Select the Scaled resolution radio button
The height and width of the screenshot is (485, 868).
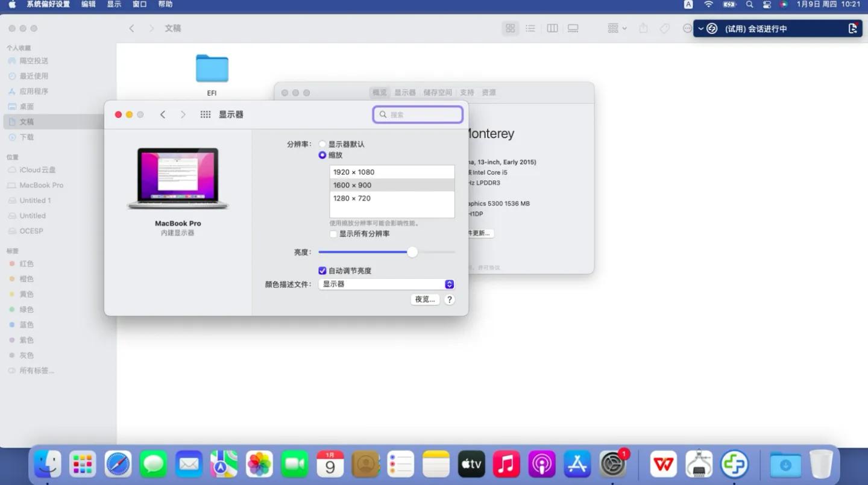pyautogui.click(x=322, y=155)
